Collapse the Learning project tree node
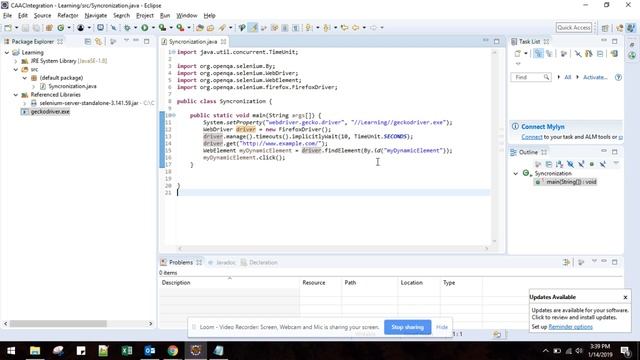This screenshot has height=360, width=640. (x=7, y=52)
